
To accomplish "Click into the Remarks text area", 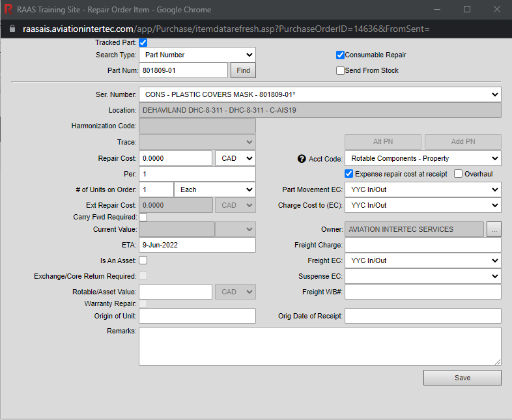I will (320, 346).
